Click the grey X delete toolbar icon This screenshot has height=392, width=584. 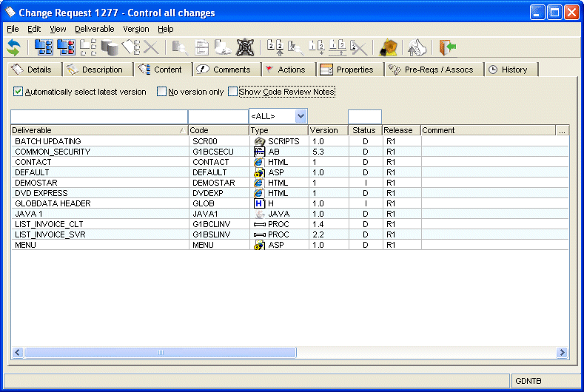(152, 47)
